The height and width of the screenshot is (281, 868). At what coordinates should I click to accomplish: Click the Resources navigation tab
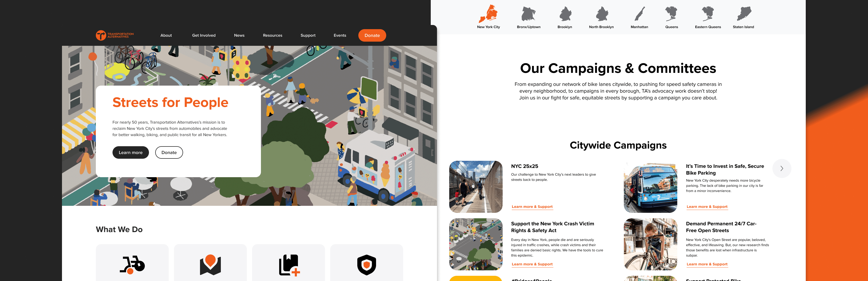273,35
